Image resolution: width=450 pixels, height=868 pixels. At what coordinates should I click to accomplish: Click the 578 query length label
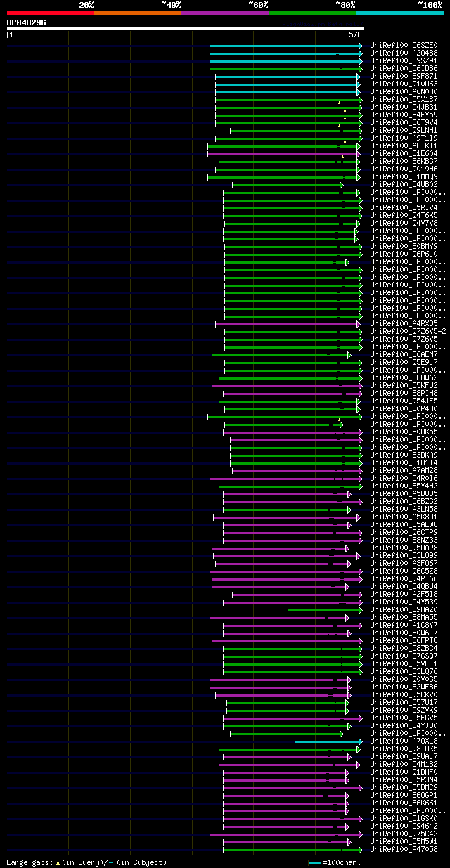pyautogui.click(x=356, y=34)
